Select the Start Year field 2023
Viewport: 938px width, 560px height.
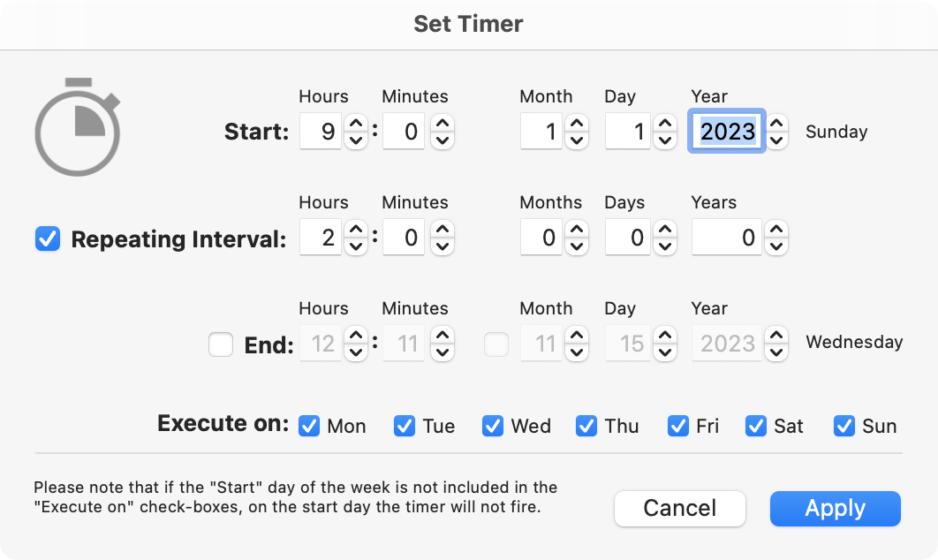pyautogui.click(x=727, y=131)
